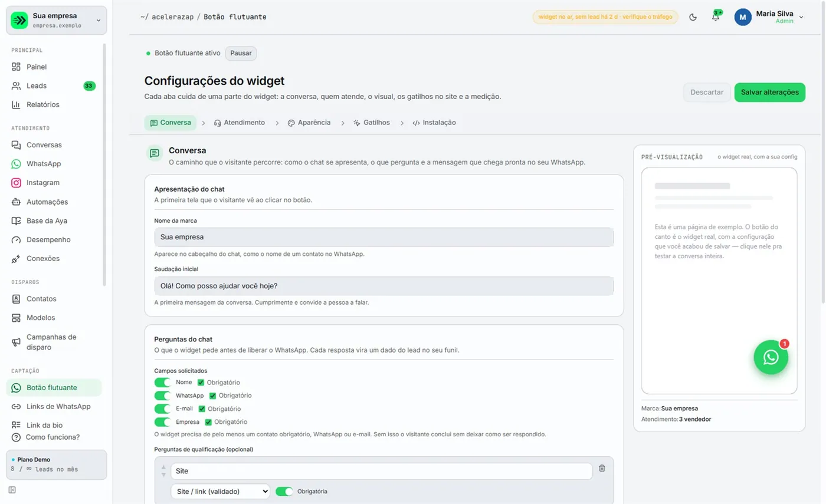826x504 pixels.
Task: Collapse the sidebar panel icon
Action: (x=12, y=490)
